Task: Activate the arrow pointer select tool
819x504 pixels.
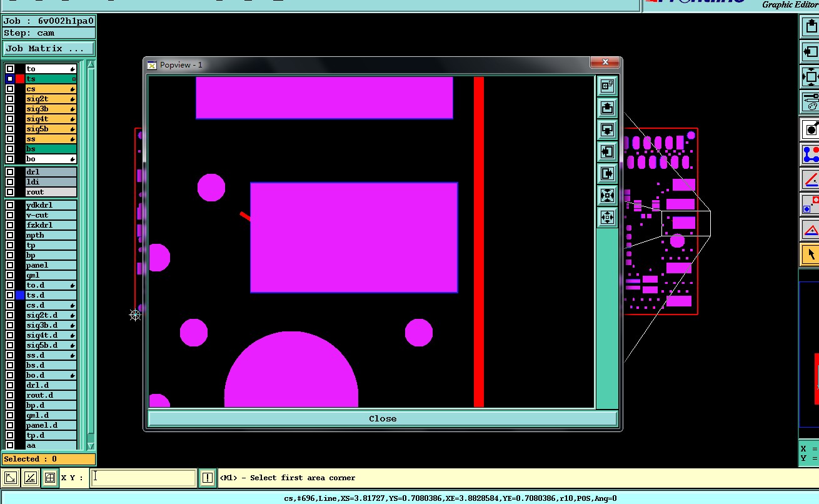Action: (811, 255)
